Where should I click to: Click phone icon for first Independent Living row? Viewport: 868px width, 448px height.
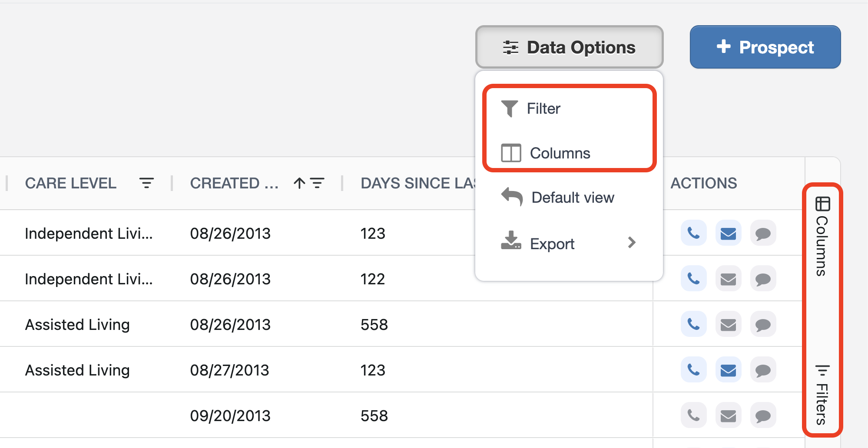[693, 234]
